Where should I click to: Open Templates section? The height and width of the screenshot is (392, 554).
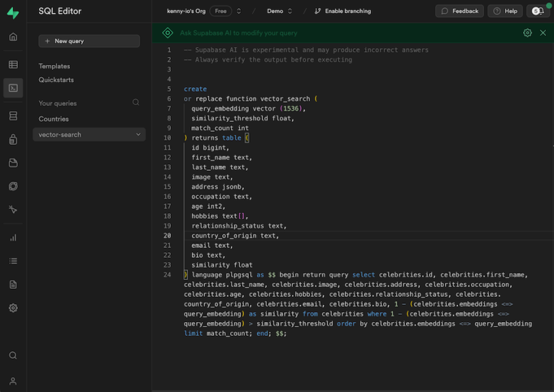pos(54,66)
